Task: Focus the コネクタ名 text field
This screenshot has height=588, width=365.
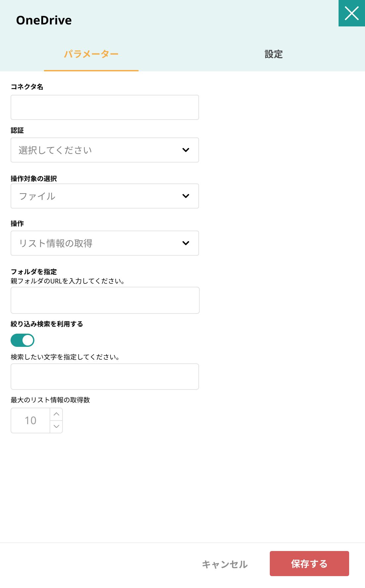Action: click(105, 107)
